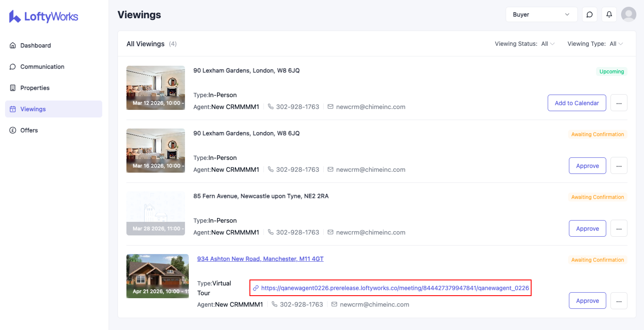This screenshot has height=330, width=644.
Task: Click the LoftyWorks logo icon
Action: pos(14,17)
